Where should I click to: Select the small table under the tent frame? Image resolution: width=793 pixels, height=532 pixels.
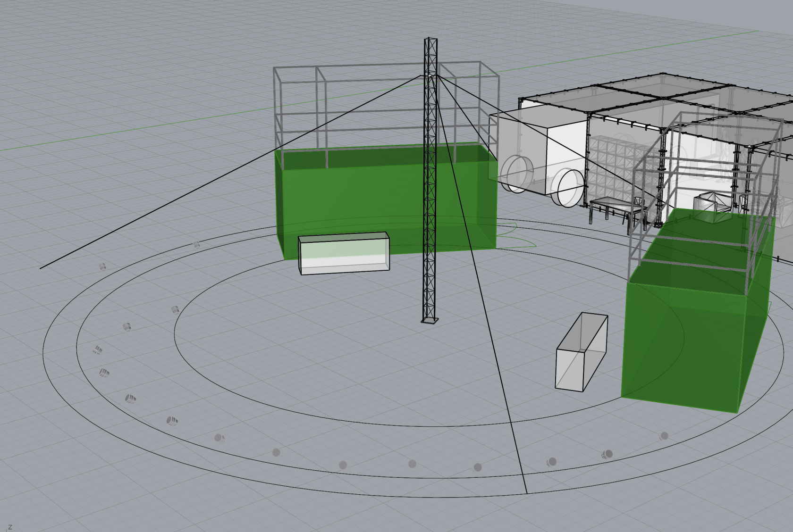(x=618, y=215)
